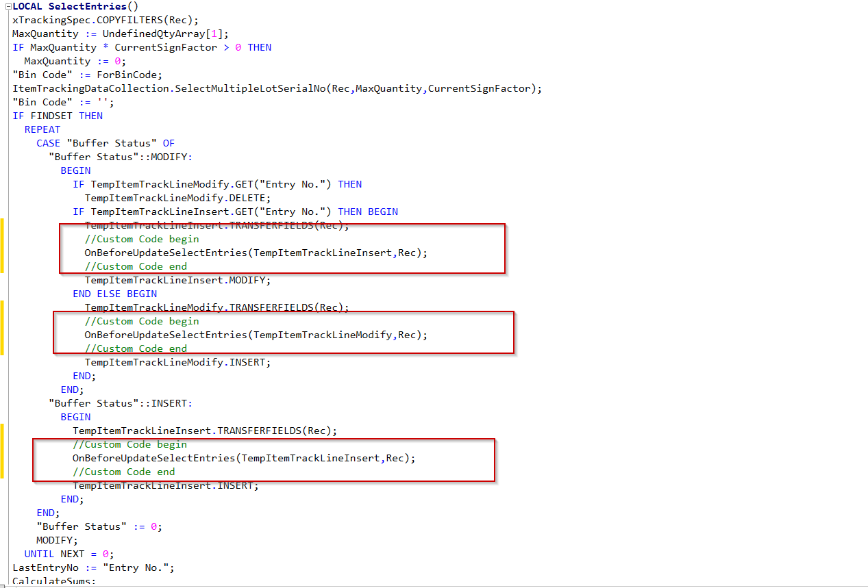868x588 pixels.
Task: Click OnBeforeUpdateSelectEntries(TempItemTrackLineModify,Rec) call
Action: (x=256, y=335)
